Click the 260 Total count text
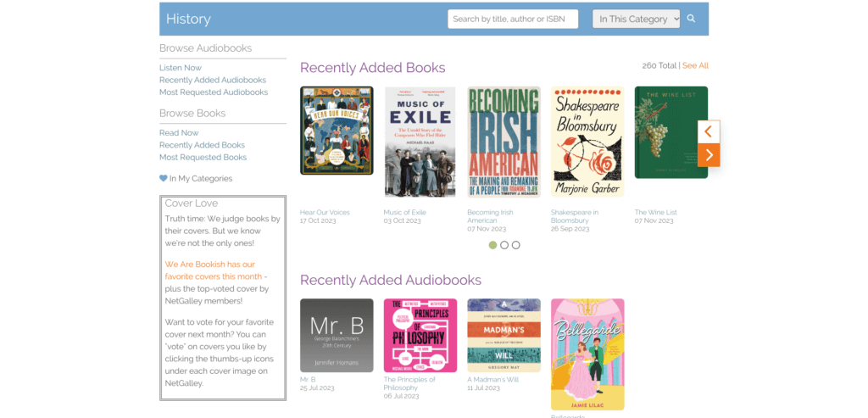The image size is (868, 418). 659,65
